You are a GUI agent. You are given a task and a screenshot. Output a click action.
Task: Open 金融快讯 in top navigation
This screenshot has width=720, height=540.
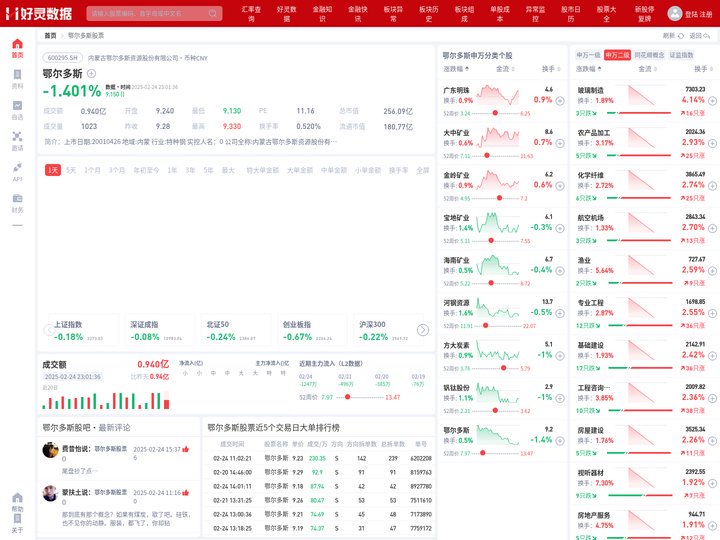tap(358, 13)
